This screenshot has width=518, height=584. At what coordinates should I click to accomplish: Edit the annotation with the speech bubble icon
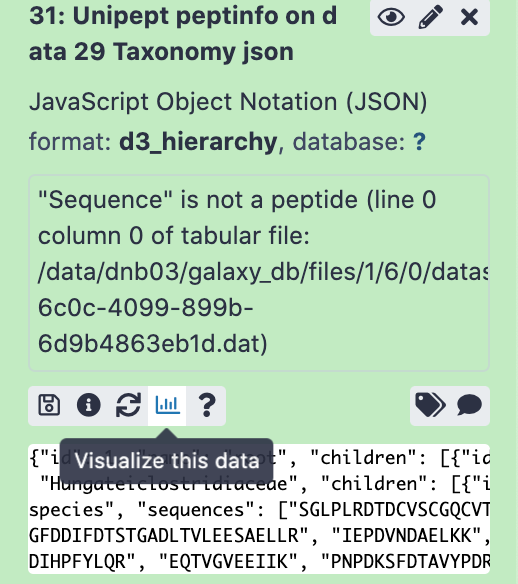pyautogui.click(x=469, y=405)
